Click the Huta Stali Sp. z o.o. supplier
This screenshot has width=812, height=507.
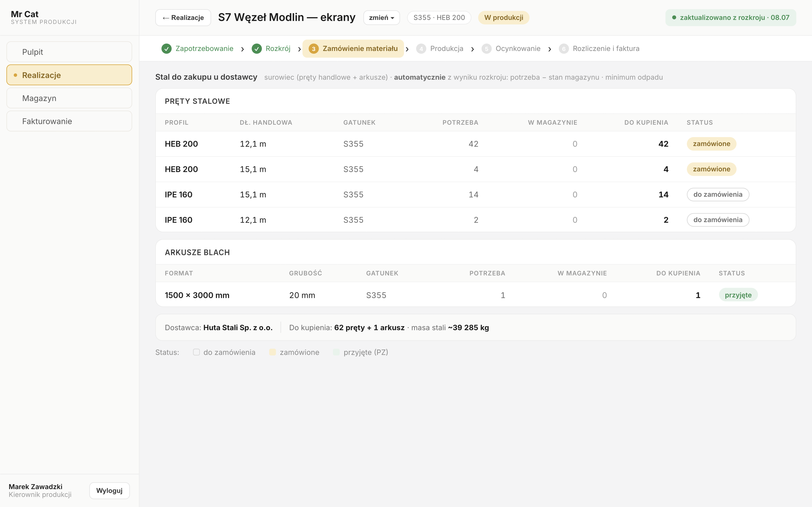[238, 328]
